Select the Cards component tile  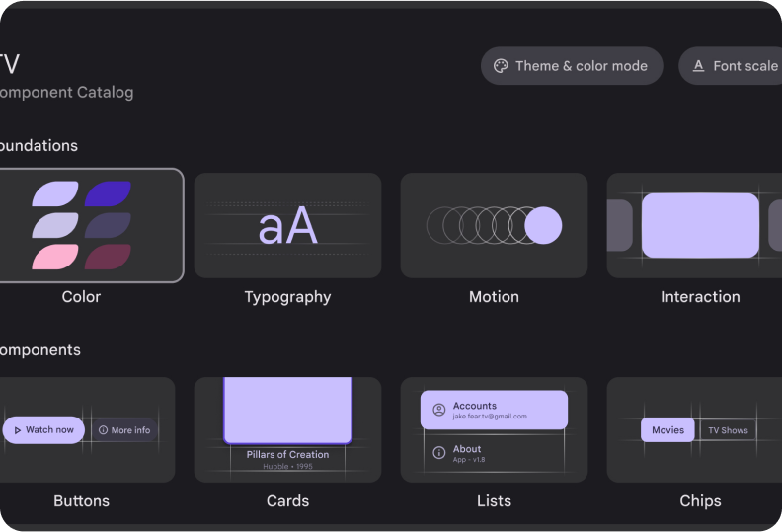tap(287, 429)
